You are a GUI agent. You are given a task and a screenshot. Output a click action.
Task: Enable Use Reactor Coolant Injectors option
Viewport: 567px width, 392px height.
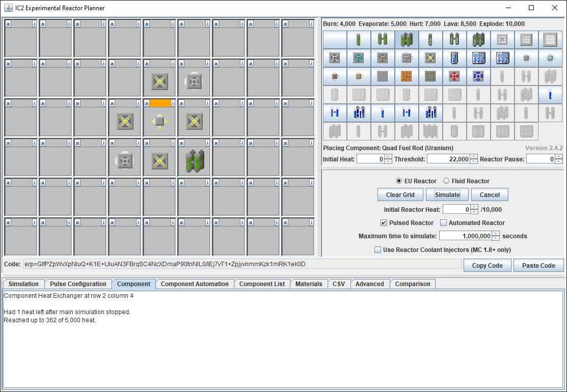pyautogui.click(x=377, y=249)
